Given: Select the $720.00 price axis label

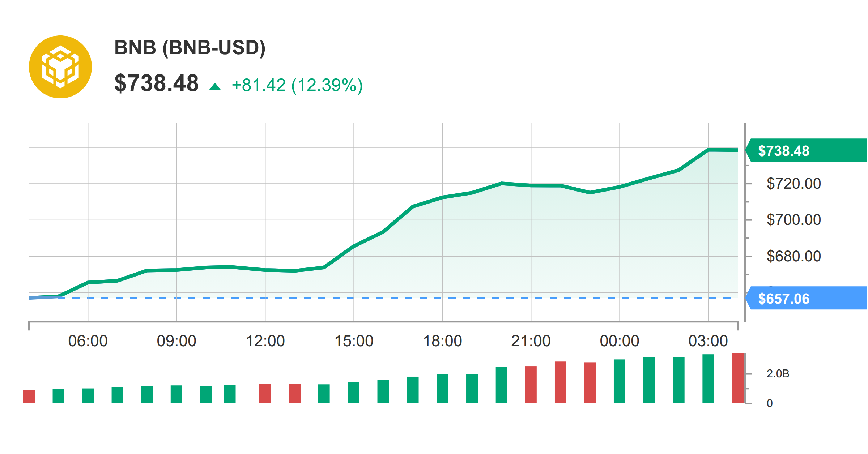Looking at the screenshot, I should [794, 184].
